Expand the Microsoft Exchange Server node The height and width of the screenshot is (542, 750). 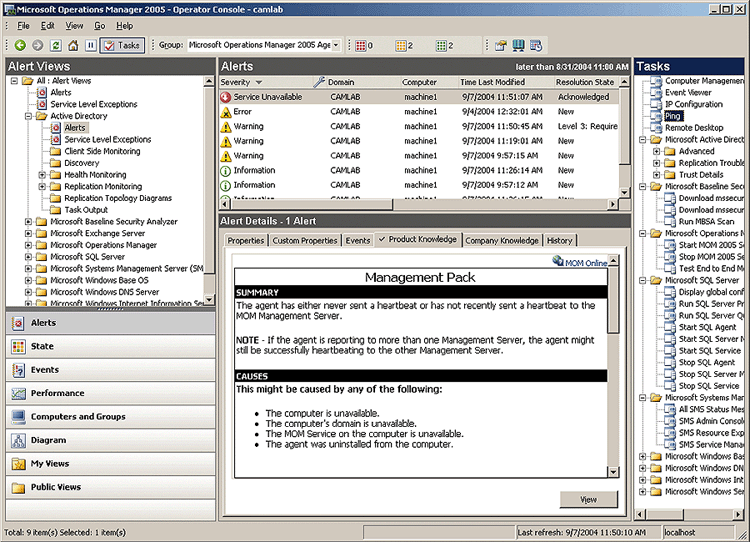28,233
